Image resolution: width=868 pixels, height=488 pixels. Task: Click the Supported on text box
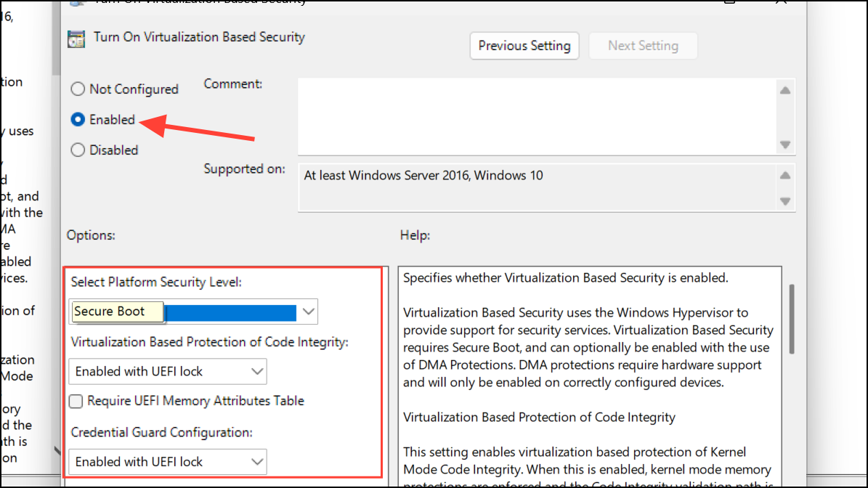[x=538, y=187]
